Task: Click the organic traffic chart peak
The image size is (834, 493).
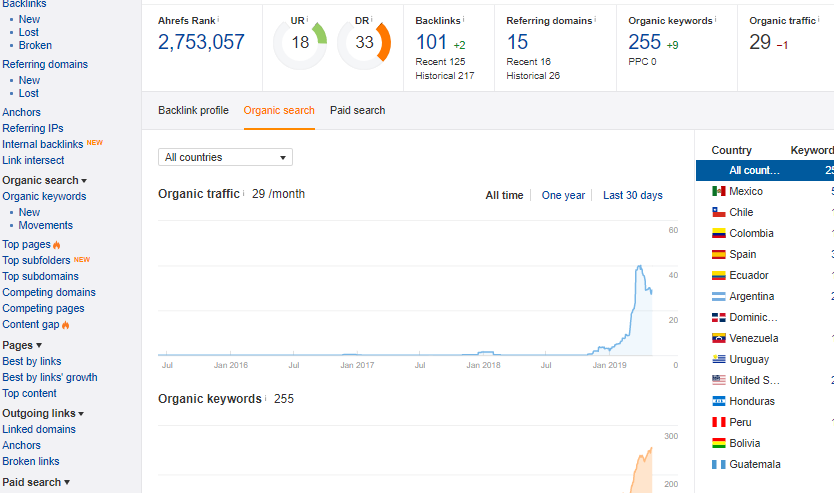Action: pos(640,266)
